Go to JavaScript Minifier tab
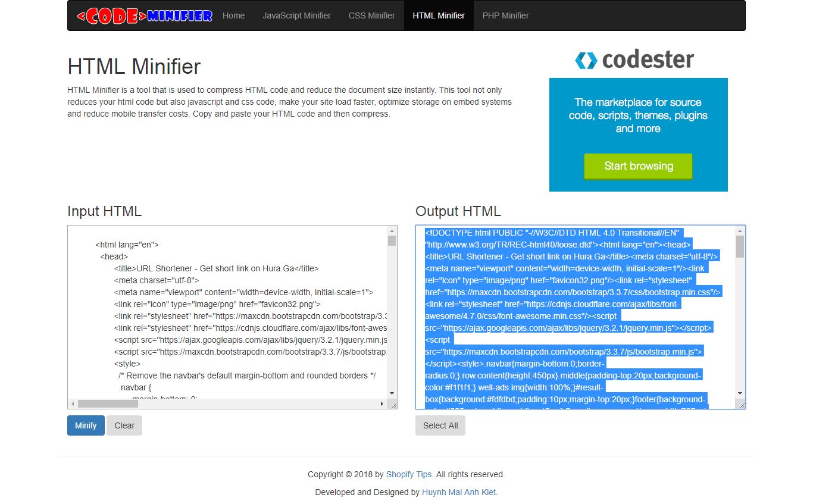 pyautogui.click(x=296, y=15)
